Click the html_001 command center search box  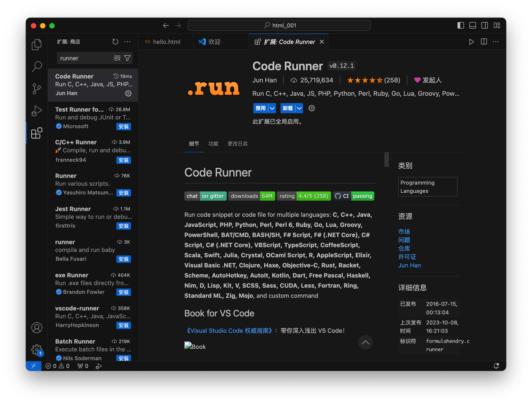tap(279, 25)
